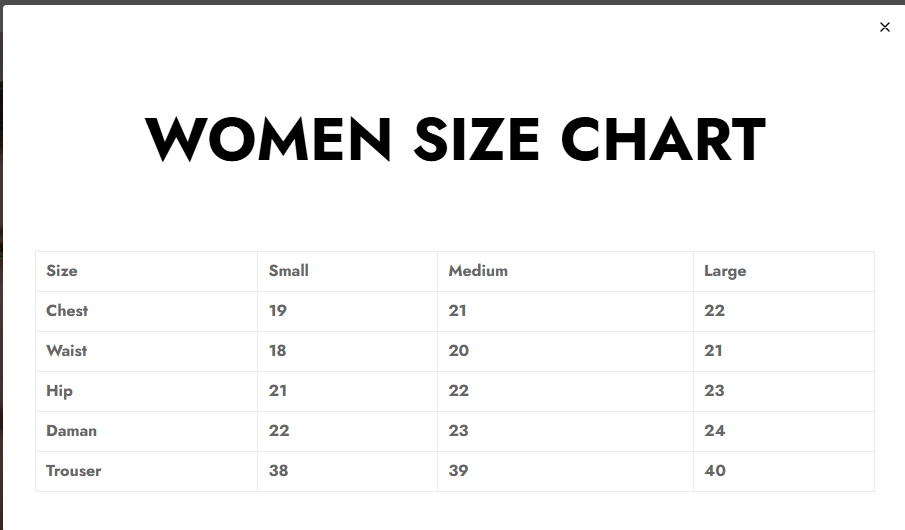Click Small trouser value 38
The image size is (905, 530).
(279, 471)
